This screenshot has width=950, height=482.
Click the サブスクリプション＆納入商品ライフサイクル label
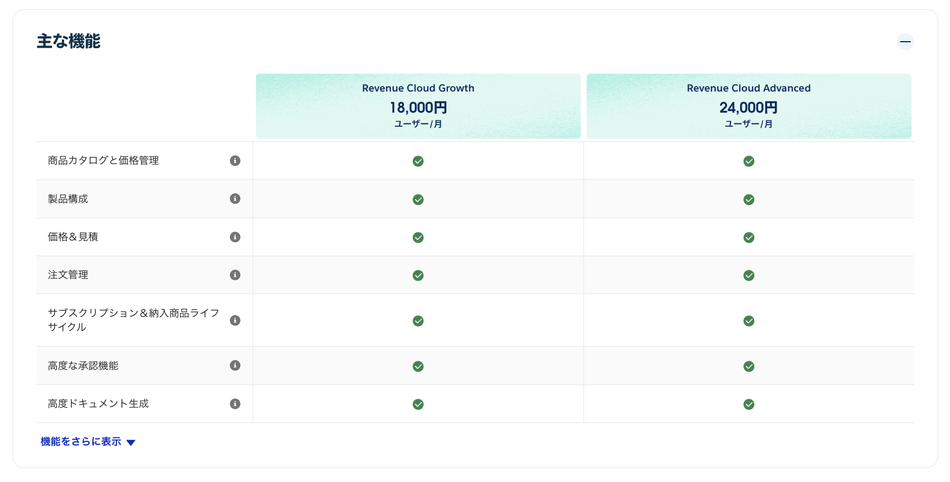(x=133, y=320)
